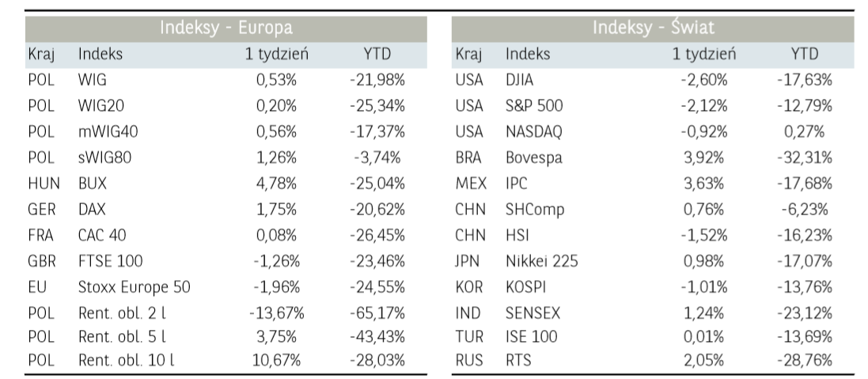The image size is (868, 379).
Task: Click the Nikkei 225 row label
Action: coord(541,260)
